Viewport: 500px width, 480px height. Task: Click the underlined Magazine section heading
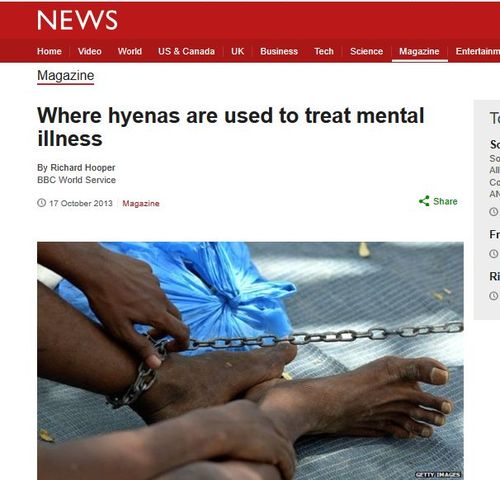[66, 76]
